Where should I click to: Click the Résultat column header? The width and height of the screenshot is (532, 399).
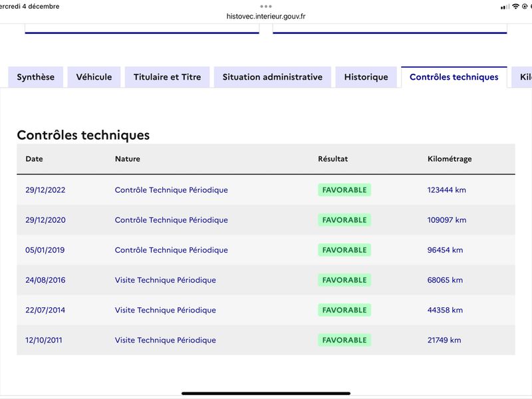coord(333,159)
